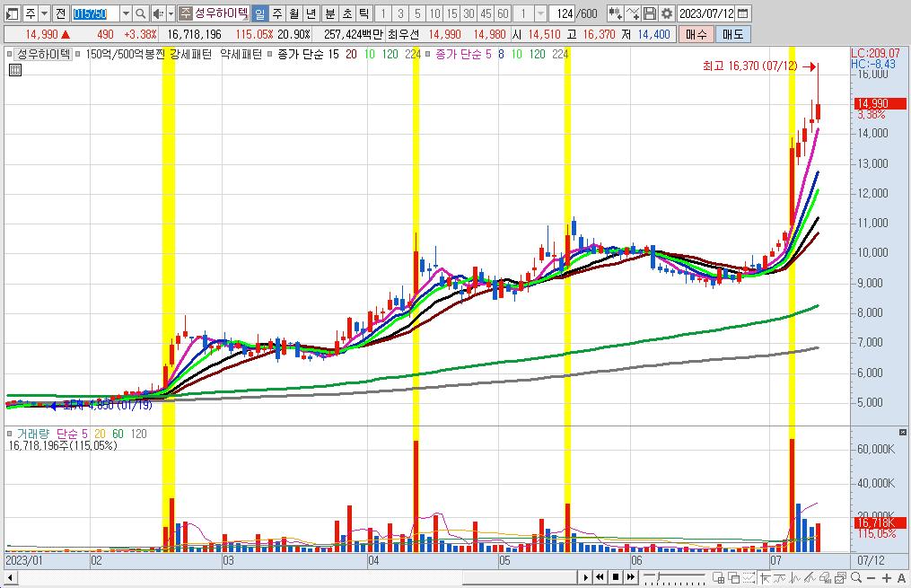The height and width of the screenshot is (588, 911).
Task: Click the parallel channel lines icon
Action: (x=810, y=578)
